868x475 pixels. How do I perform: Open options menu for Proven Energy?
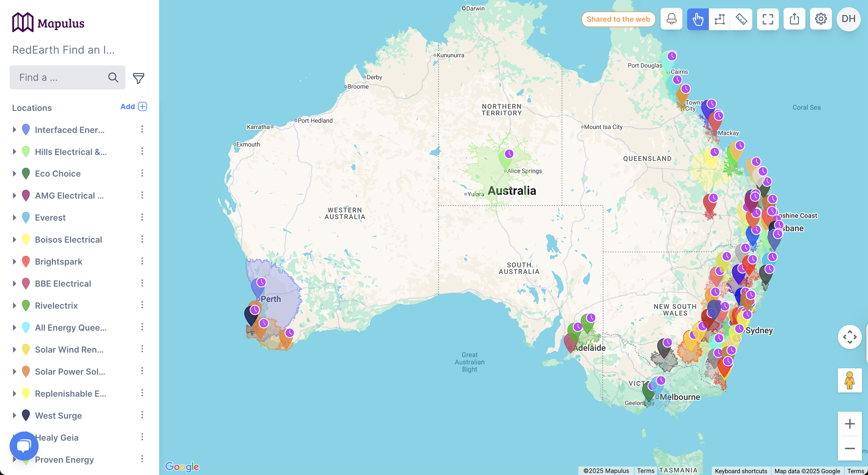click(142, 459)
